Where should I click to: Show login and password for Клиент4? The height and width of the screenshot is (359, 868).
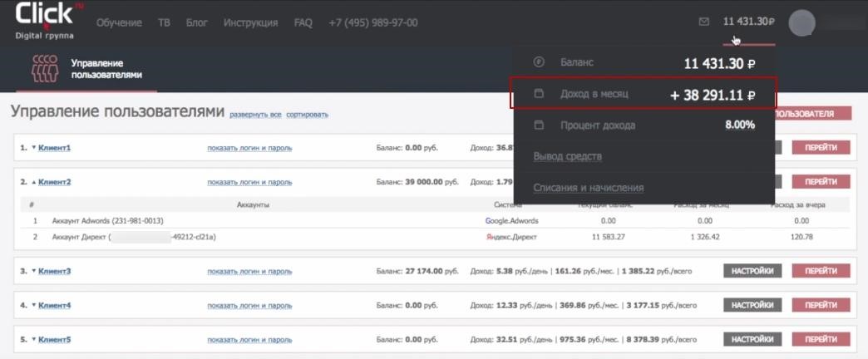pyautogui.click(x=249, y=305)
